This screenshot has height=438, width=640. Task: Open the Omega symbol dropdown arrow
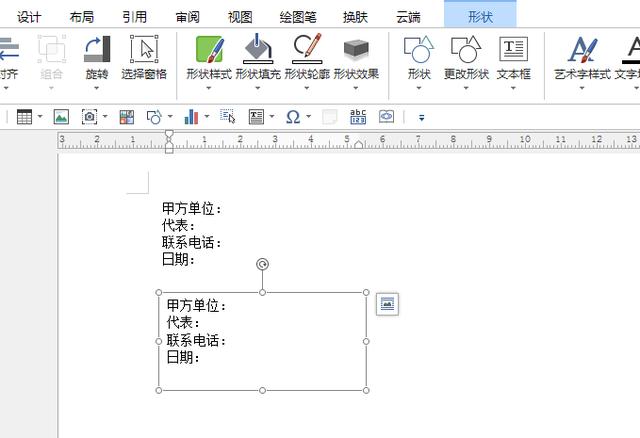(309, 117)
